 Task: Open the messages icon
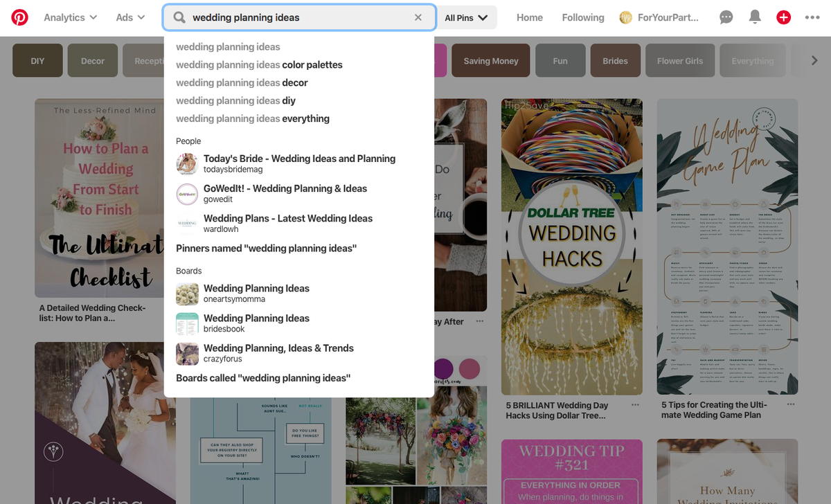point(726,17)
